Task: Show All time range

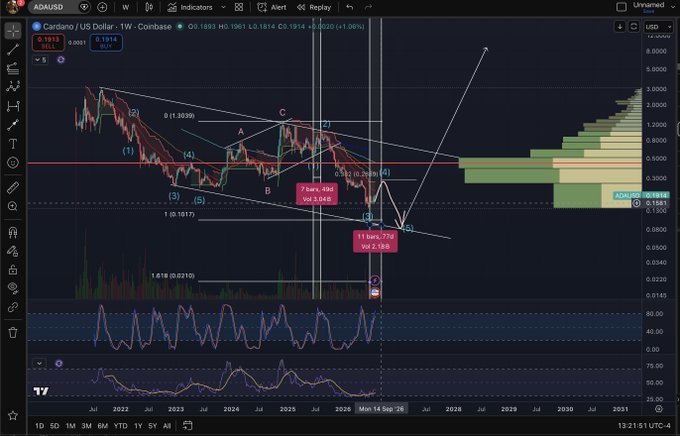Action: [167, 426]
